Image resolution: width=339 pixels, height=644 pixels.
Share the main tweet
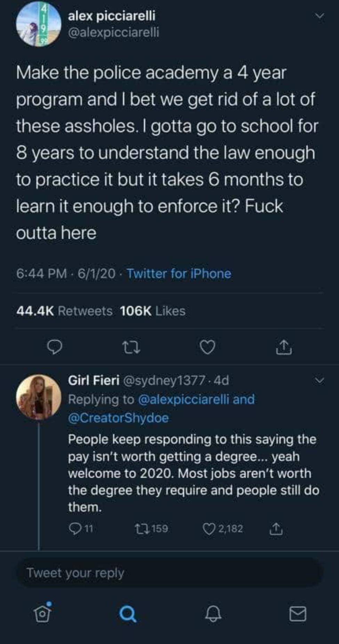(284, 347)
